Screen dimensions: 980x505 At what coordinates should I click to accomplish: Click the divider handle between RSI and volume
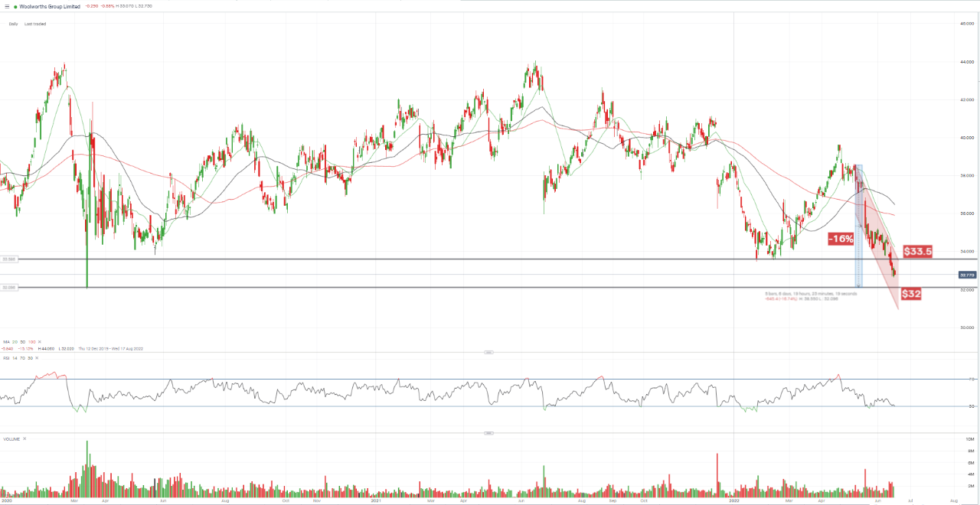point(488,432)
